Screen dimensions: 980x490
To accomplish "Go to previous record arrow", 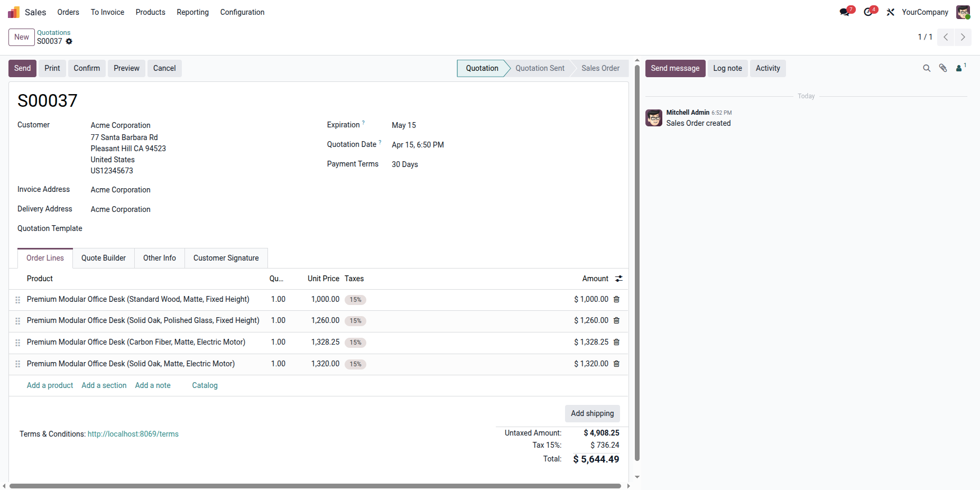I will (x=946, y=37).
